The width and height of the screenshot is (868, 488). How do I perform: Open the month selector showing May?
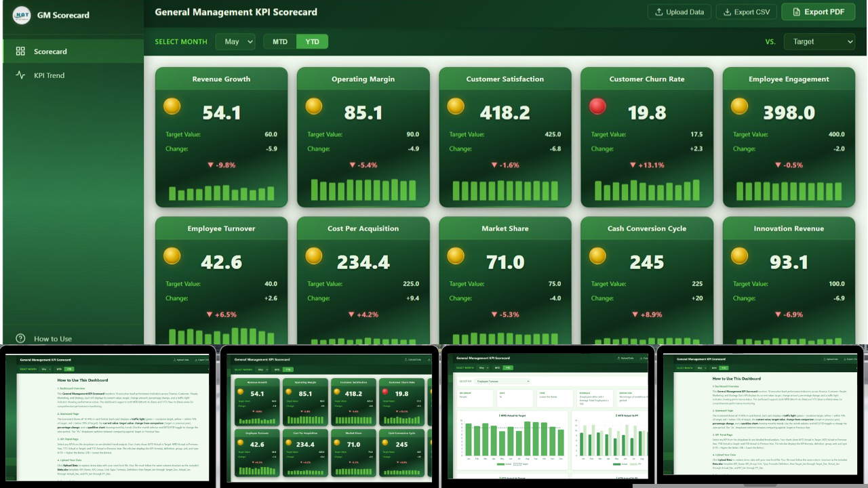[x=235, y=42]
